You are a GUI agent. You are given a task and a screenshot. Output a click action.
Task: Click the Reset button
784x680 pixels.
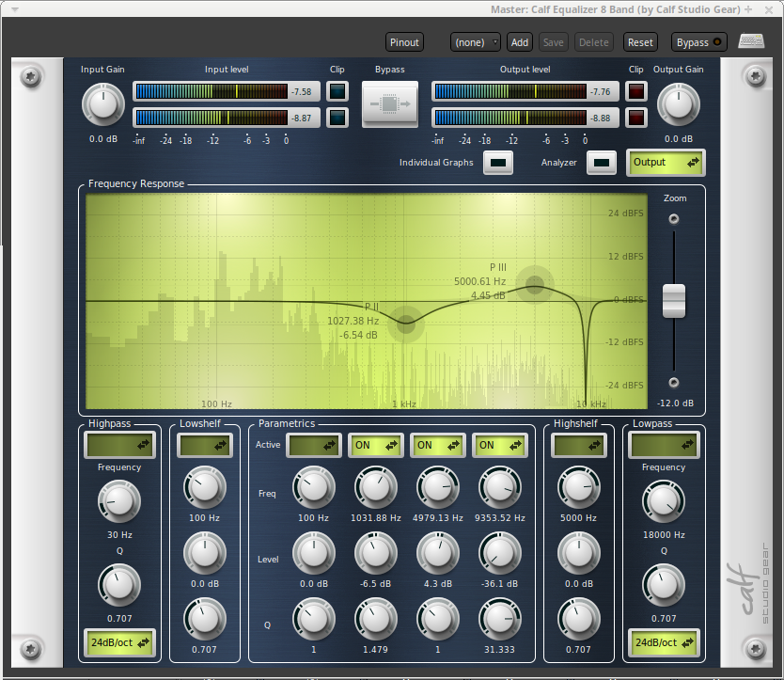point(640,41)
